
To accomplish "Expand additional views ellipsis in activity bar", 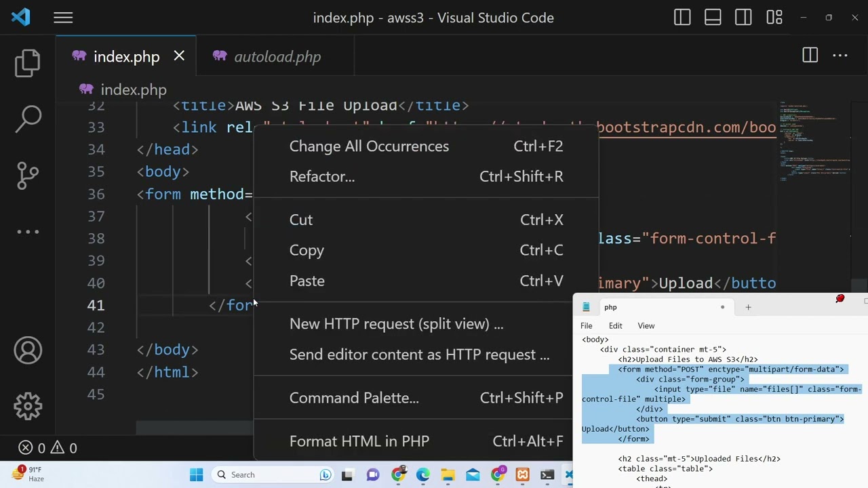I will [x=28, y=232].
